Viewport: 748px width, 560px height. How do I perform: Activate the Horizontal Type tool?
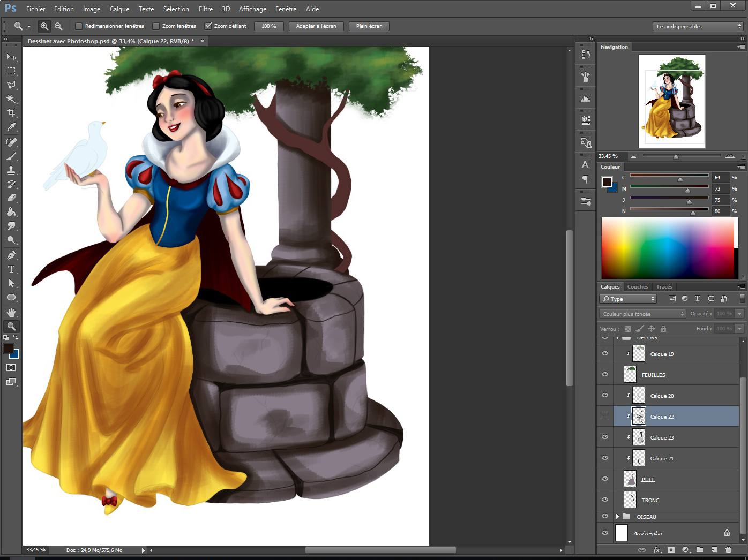coord(12,269)
